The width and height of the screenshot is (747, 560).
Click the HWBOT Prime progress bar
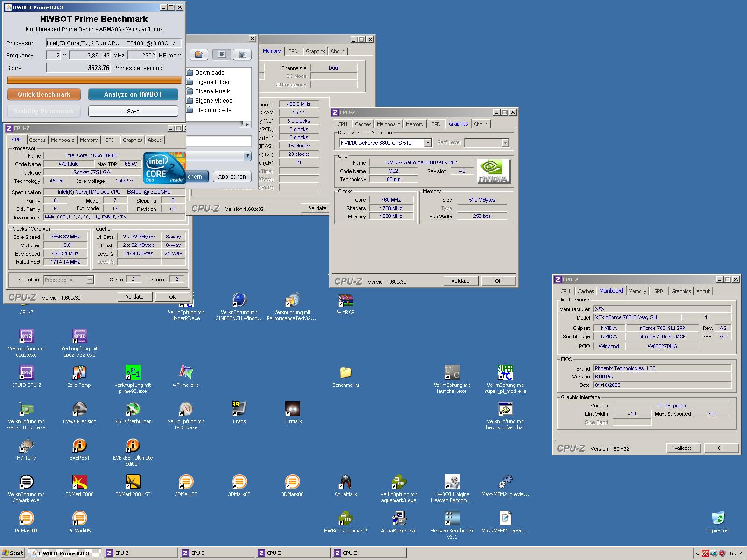tap(94, 80)
